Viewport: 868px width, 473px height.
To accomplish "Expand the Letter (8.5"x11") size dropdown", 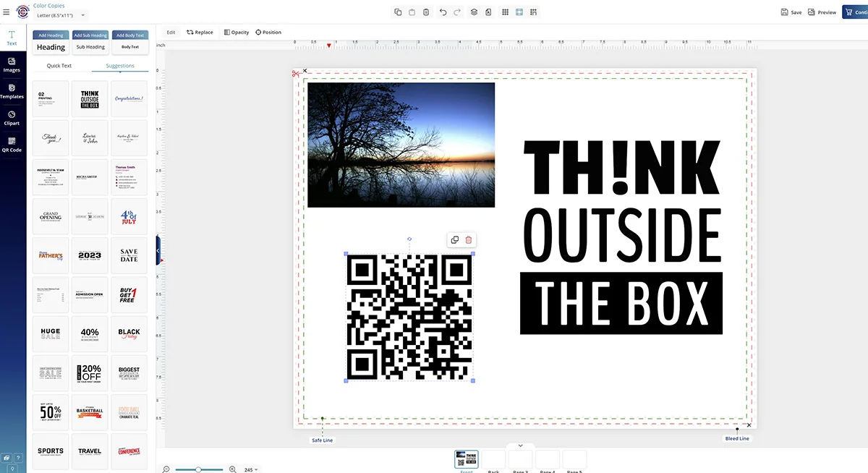I will tap(61, 15).
